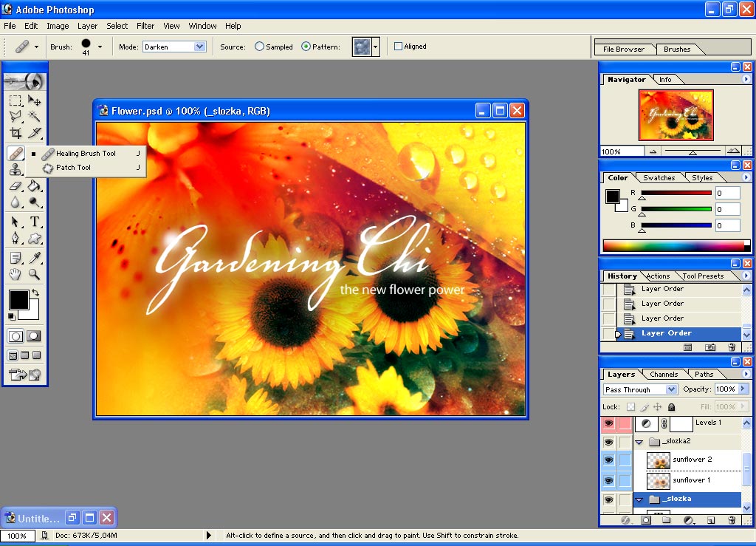Click the File Browser button
The image size is (756, 546).
click(625, 49)
